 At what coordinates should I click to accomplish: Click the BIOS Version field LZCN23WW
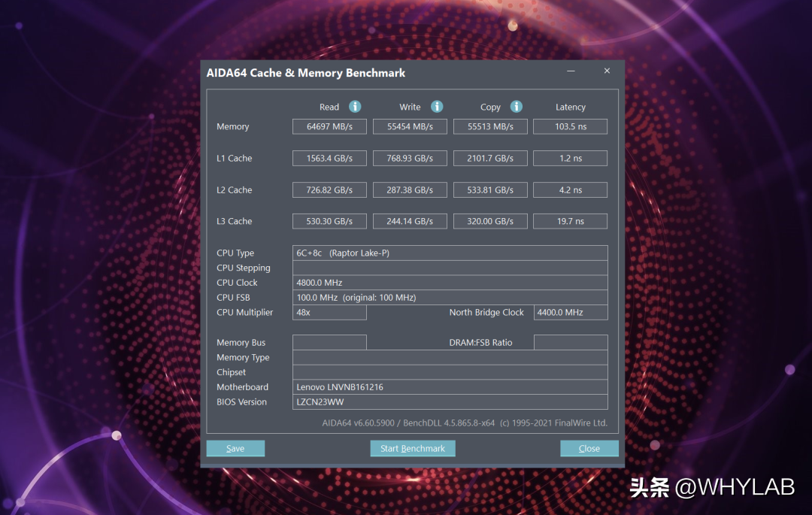click(450, 402)
